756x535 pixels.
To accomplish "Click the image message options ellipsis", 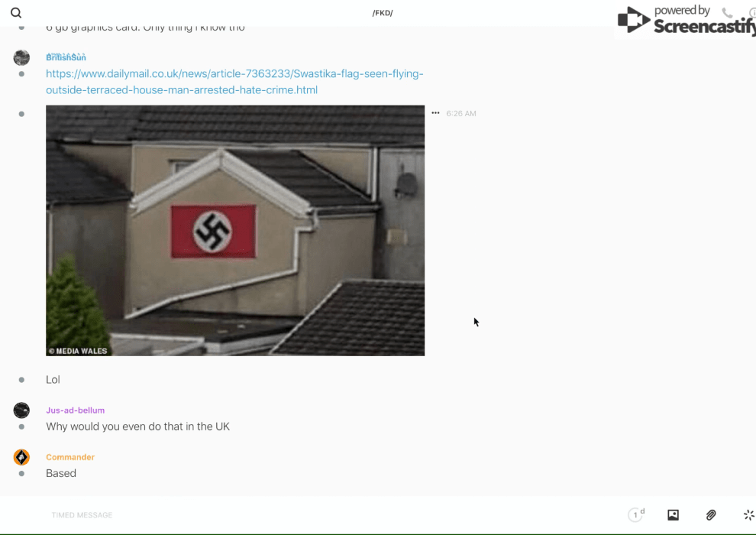I will pos(435,113).
